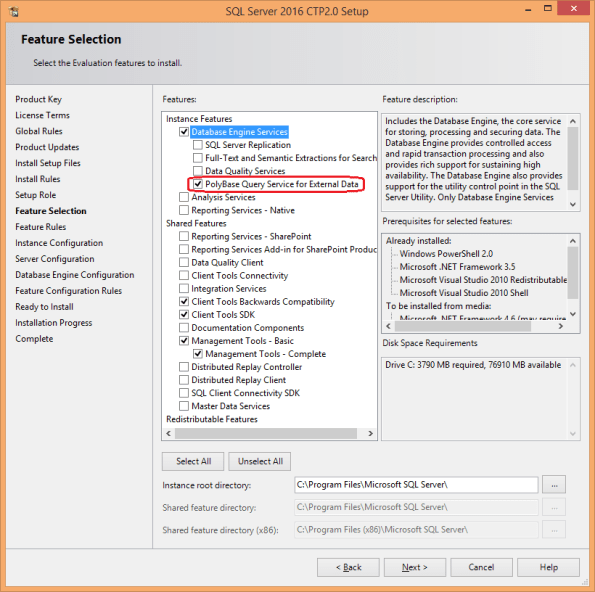
Task: Select Product Updates step
Action: (x=47, y=147)
